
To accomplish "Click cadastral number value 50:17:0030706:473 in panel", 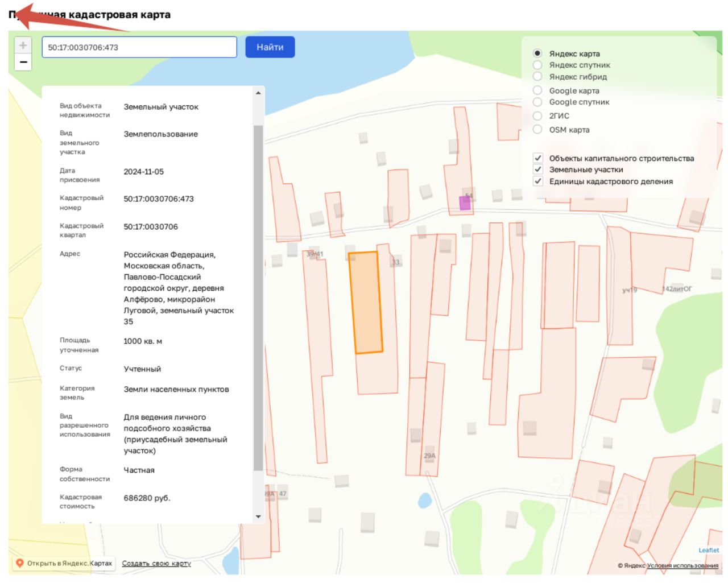I will coord(159,199).
